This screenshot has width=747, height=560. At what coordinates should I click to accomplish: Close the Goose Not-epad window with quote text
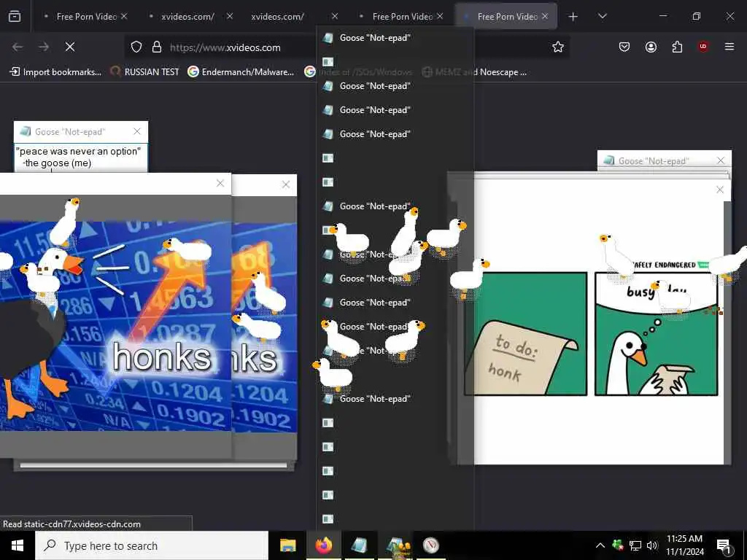click(x=137, y=131)
